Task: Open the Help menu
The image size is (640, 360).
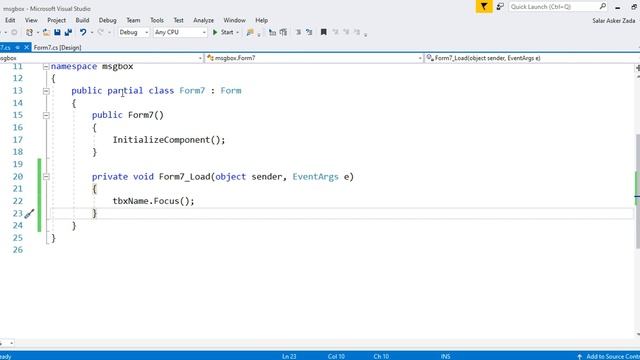Action: coord(262,20)
